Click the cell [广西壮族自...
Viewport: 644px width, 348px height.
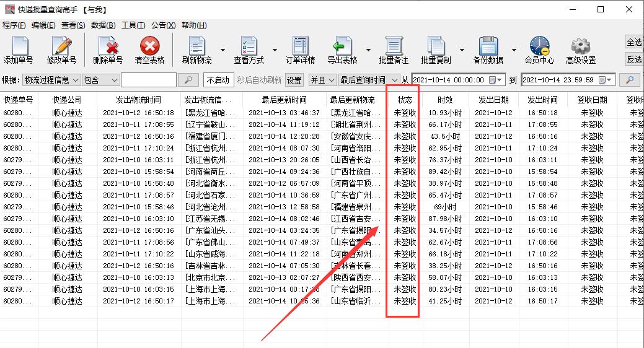click(x=356, y=172)
